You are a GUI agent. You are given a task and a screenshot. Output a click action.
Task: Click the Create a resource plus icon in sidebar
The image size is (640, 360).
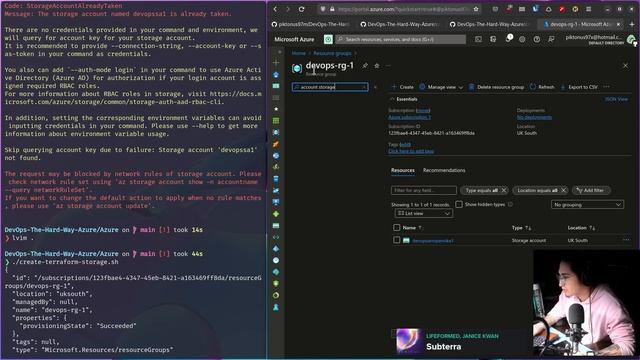click(x=276, y=63)
